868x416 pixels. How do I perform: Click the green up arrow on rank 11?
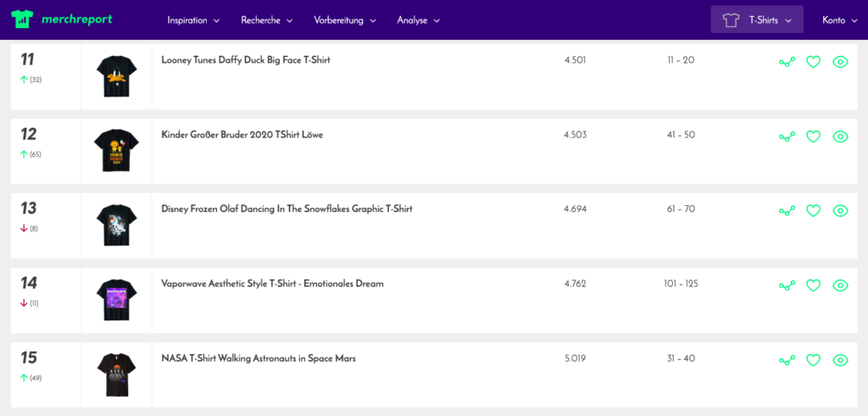point(24,80)
